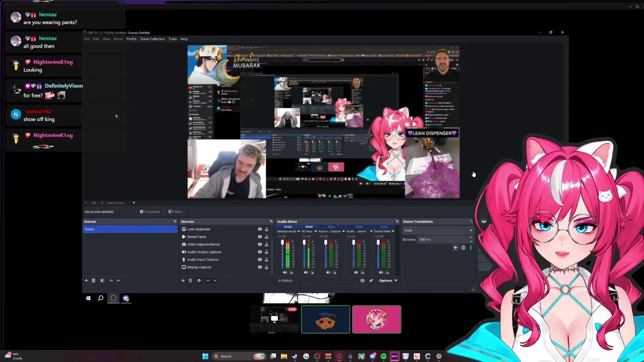Pop out the Scenes dock

point(175,221)
